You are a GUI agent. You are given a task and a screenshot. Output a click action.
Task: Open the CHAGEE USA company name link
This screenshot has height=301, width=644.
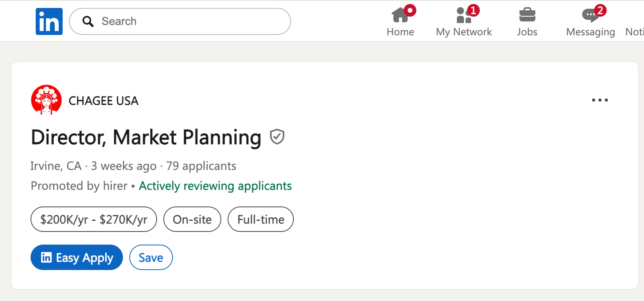[103, 101]
